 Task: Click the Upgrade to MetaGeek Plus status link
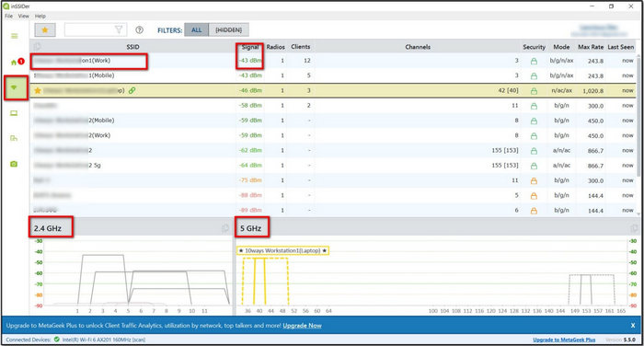coord(564,340)
